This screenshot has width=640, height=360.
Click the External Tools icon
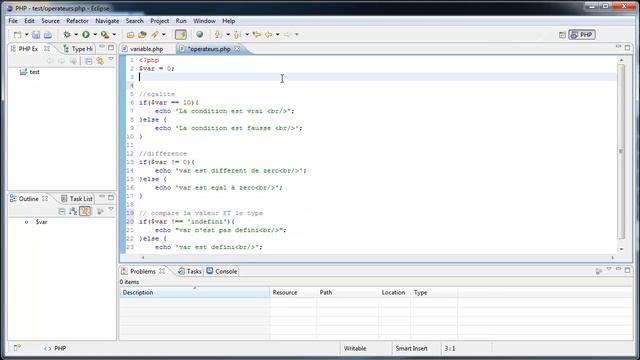point(105,35)
